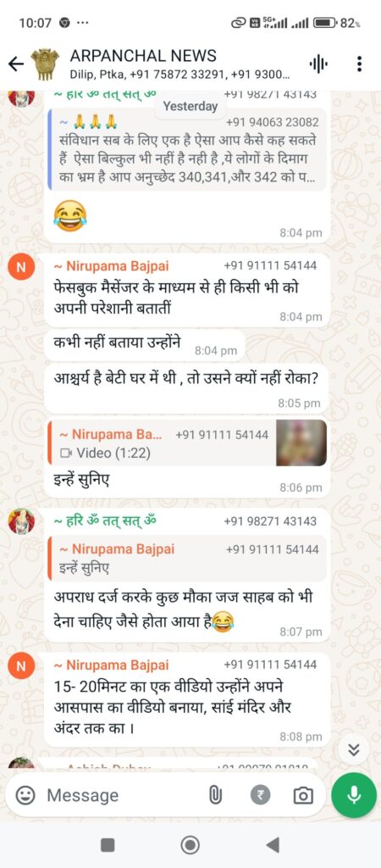Open the camera from the message bar

click(x=302, y=795)
